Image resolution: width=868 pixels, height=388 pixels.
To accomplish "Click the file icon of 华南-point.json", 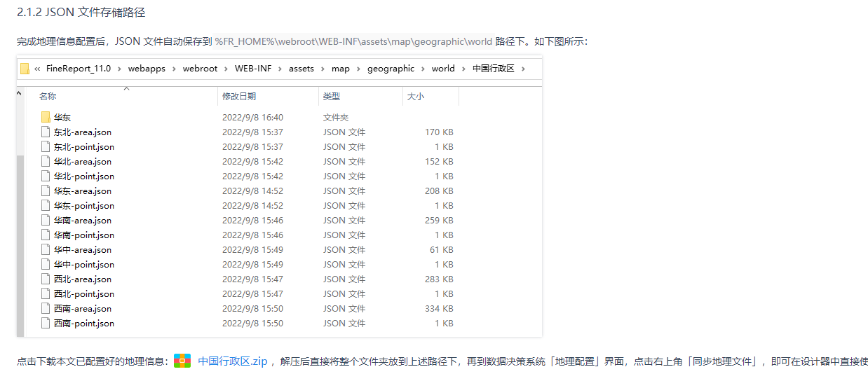I will [x=46, y=235].
